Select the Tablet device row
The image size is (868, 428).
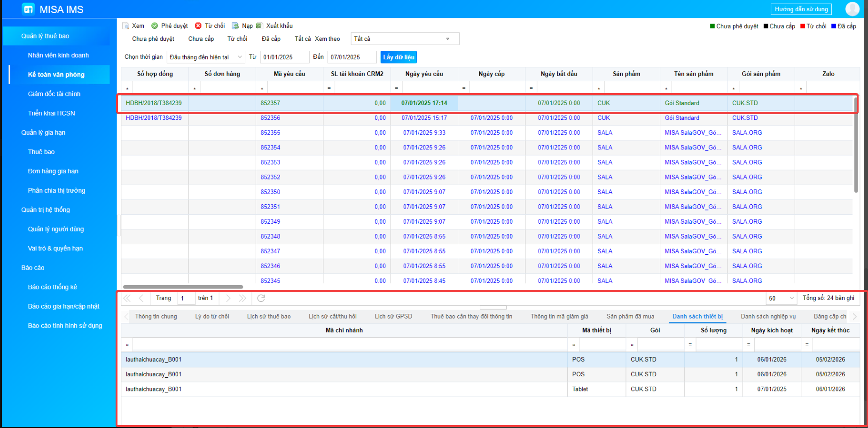coord(490,389)
